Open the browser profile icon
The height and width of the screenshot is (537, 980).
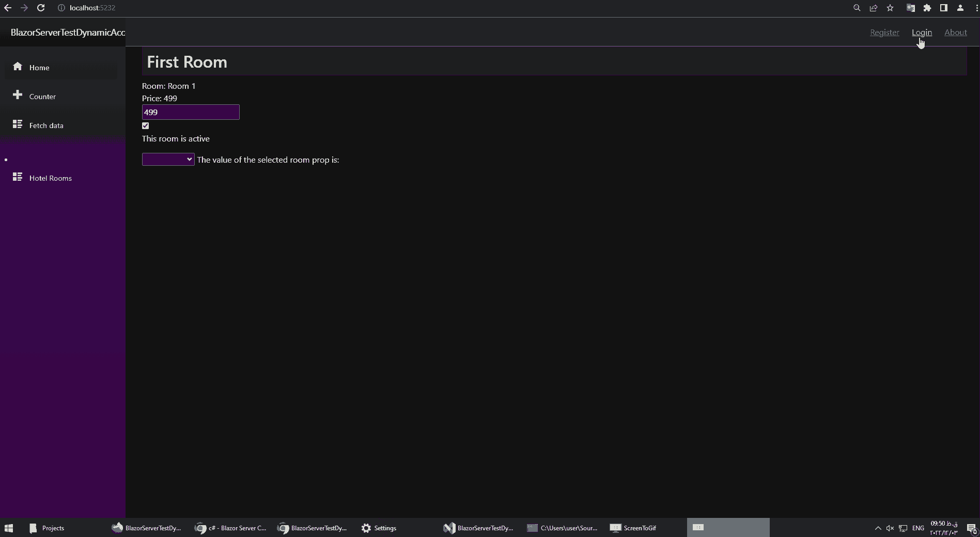pyautogui.click(x=960, y=8)
